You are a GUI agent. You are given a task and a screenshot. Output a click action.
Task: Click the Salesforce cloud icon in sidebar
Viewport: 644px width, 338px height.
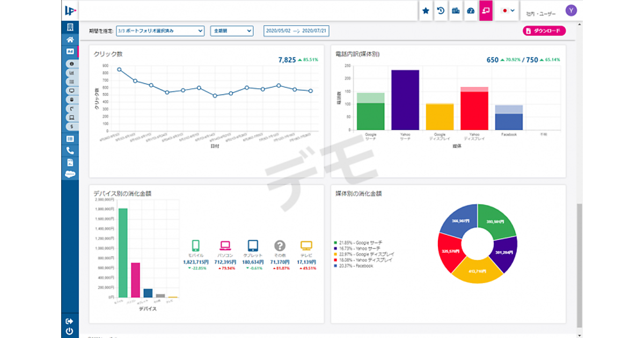[70, 174]
